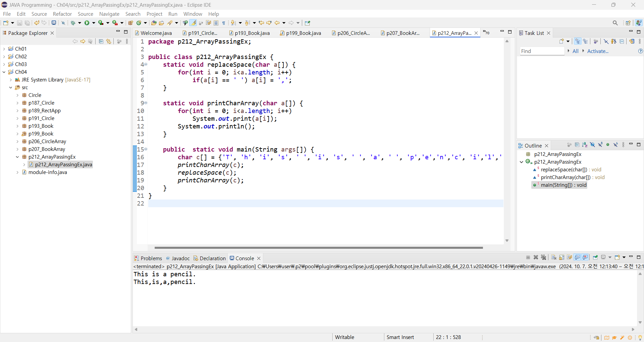644x342 pixels.
Task: Click the Search magnifier icon at top right
Action: 615,23
